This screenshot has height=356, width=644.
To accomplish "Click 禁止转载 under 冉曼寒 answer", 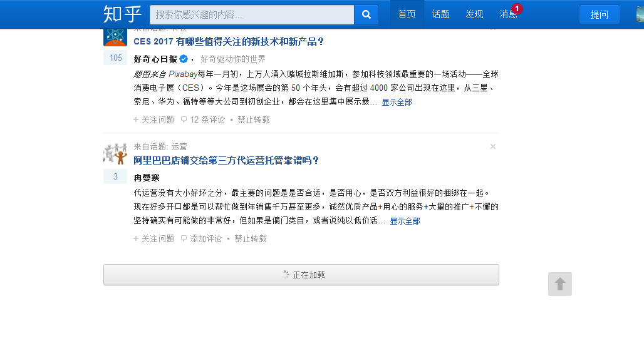I will tap(251, 239).
